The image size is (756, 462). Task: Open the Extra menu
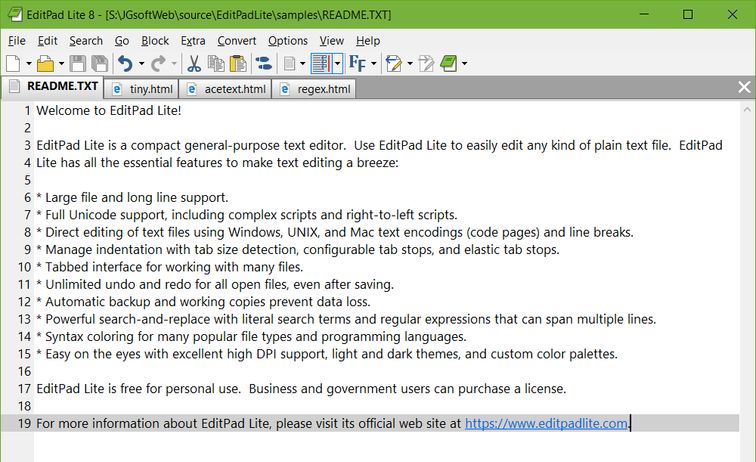point(193,41)
